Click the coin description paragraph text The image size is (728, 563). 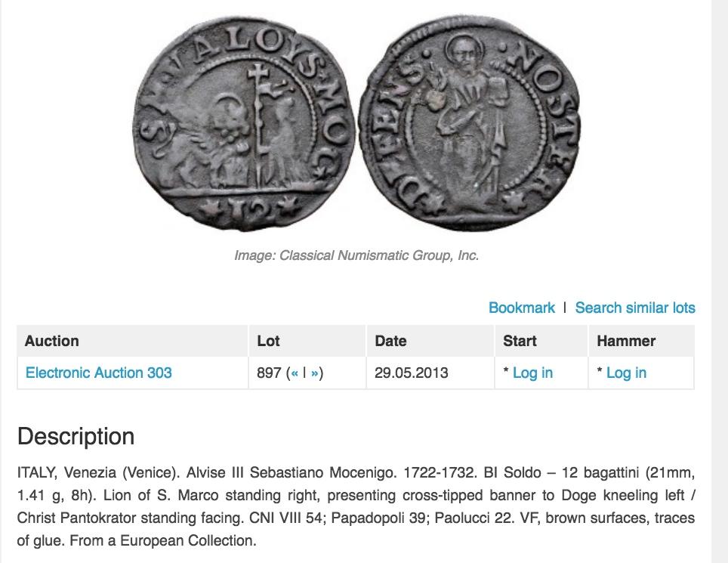[356, 506]
